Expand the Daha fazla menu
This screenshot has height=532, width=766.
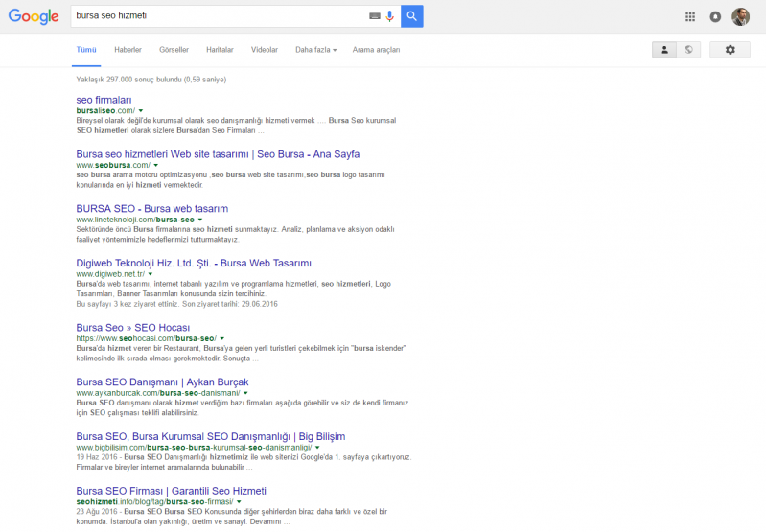pos(316,50)
